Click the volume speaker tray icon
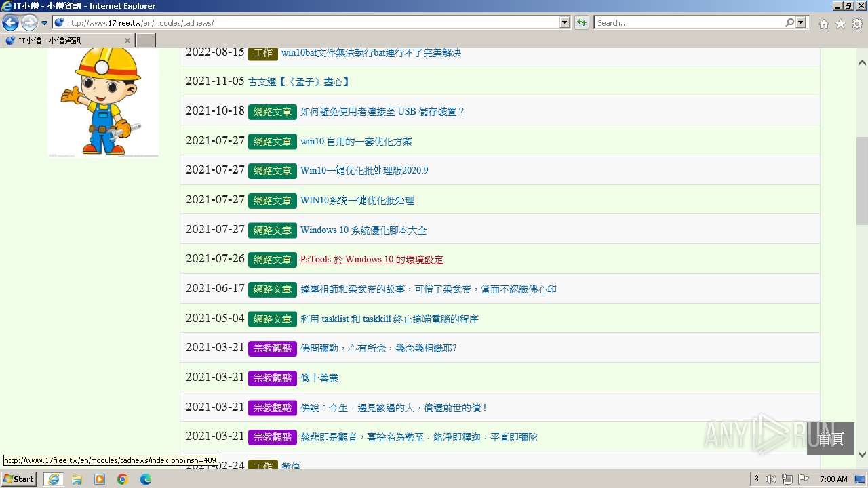The width and height of the screenshot is (868, 488). tap(771, 479)
